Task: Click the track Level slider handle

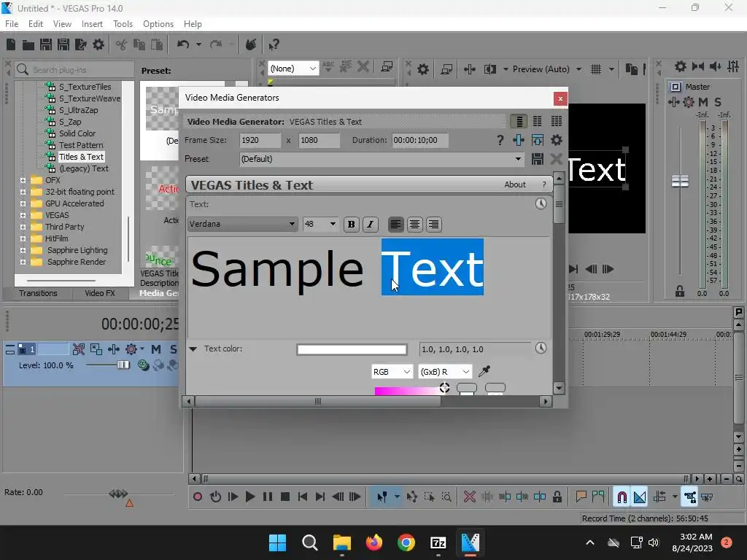Action: pos(123,365)
